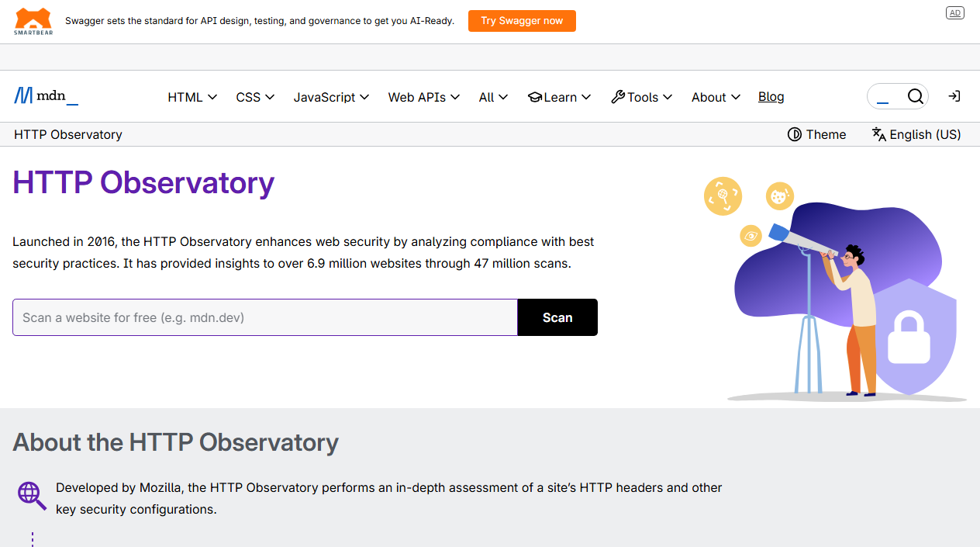Toggle the AD label in the corner
Viewport: 980px width, 547px height.
(954, 12)
